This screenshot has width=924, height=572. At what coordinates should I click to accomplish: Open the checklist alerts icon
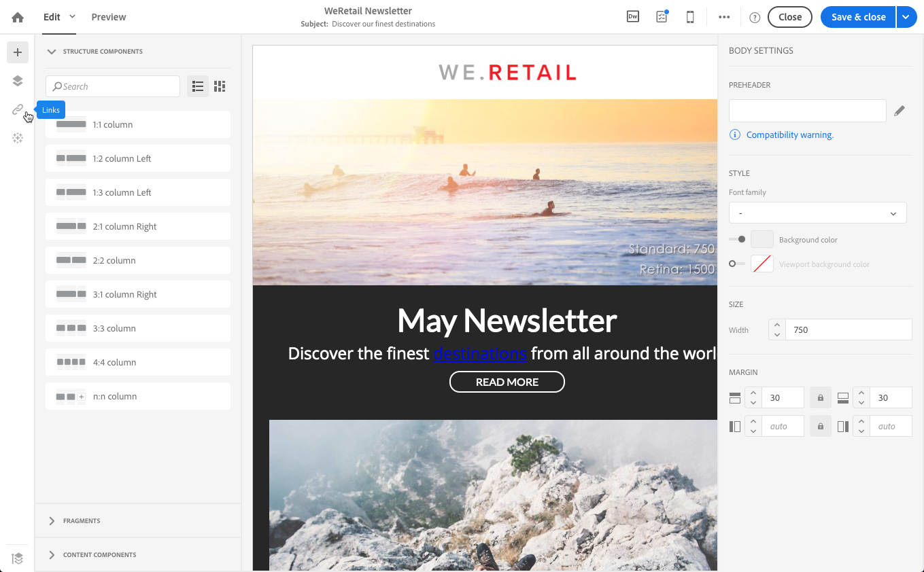tap(662, 17)
